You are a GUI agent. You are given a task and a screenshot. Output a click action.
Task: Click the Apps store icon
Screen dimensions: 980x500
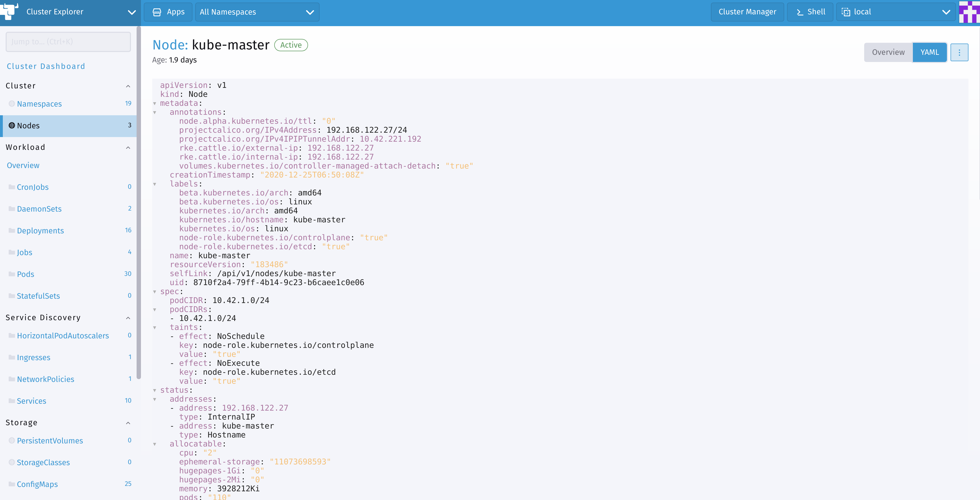157,12
